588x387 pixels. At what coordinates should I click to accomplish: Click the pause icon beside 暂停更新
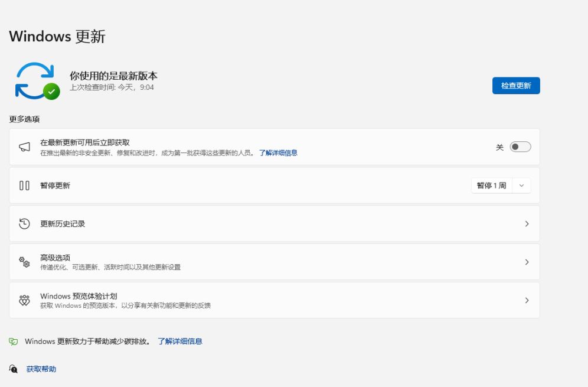click(x=24, y=186)
